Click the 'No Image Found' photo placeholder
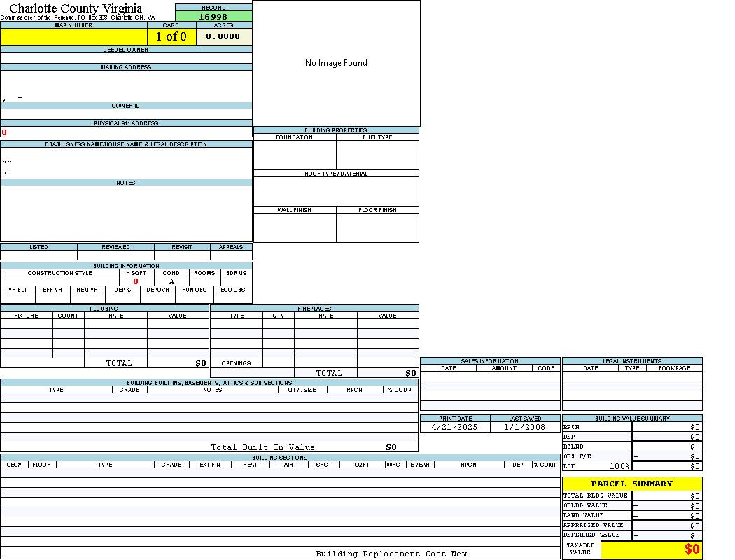The image size is (735, 560). point(336,63)
